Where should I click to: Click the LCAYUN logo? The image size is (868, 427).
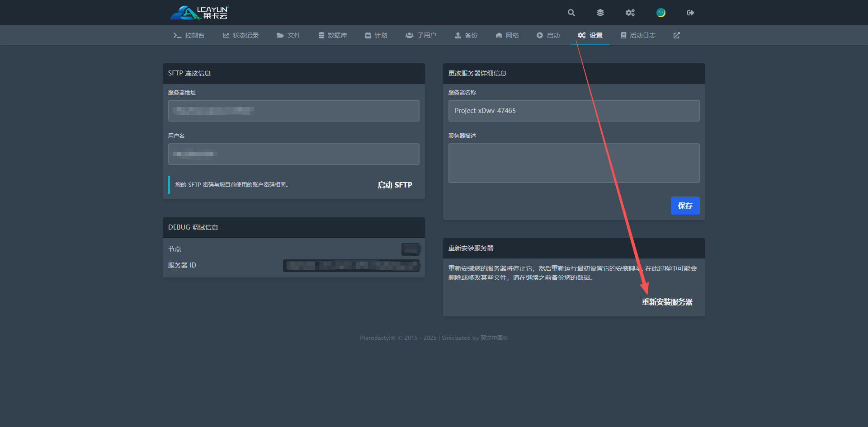click(x=199, y=13)
